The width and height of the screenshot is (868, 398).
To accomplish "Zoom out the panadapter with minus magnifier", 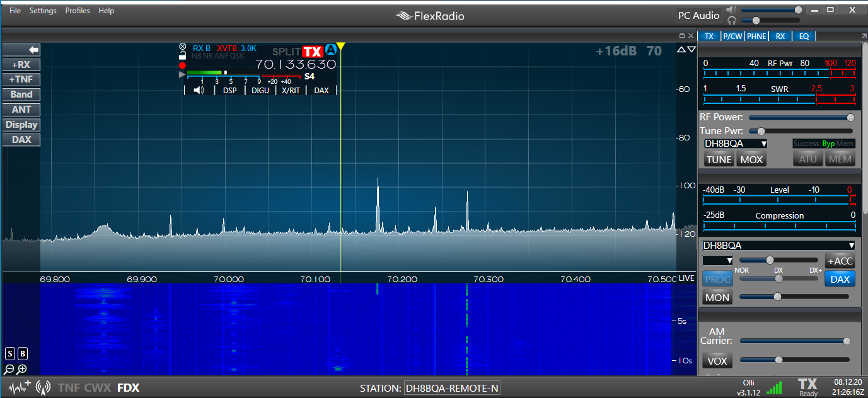I will pyautogui.click(x=9, y=370).
